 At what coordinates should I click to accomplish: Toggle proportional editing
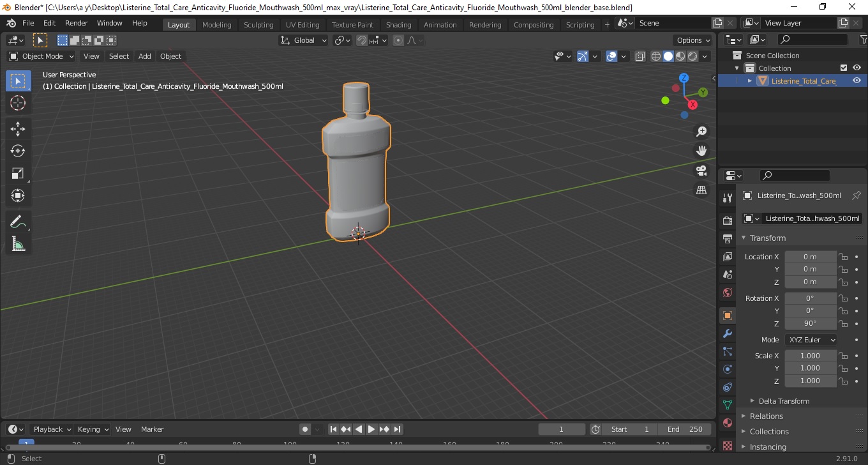(398, 40)
